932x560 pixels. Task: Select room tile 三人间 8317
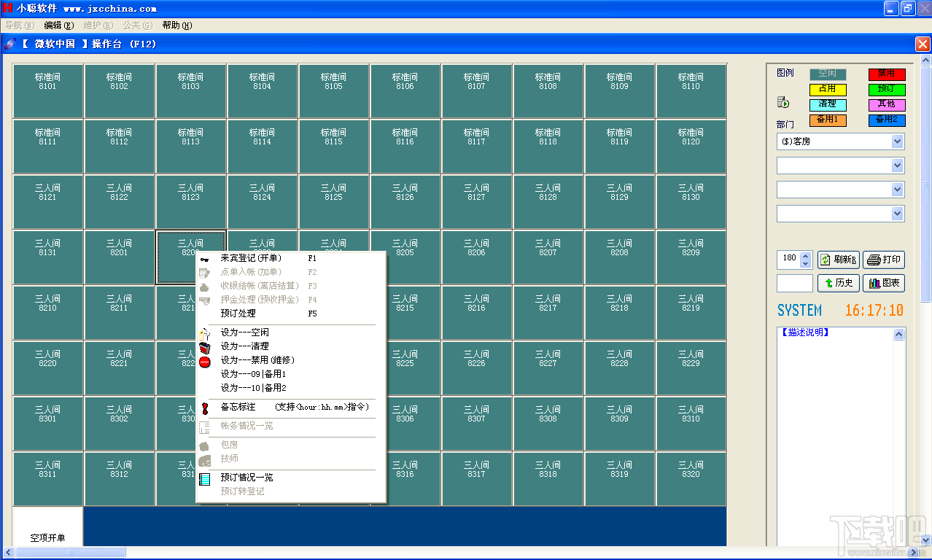(477, 479)
